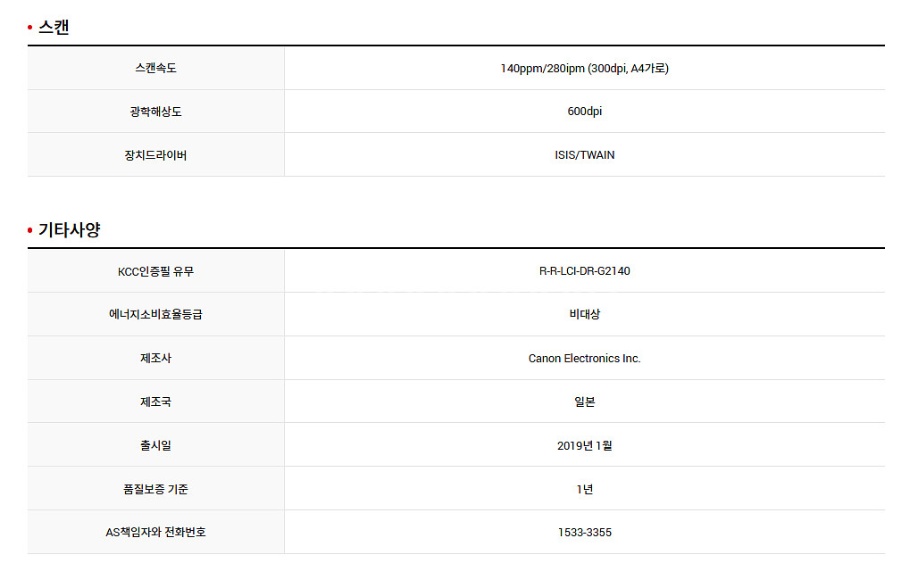918x588 pixels.
Task: Click the 2019년 1월 release date
Action: point(584,446)
